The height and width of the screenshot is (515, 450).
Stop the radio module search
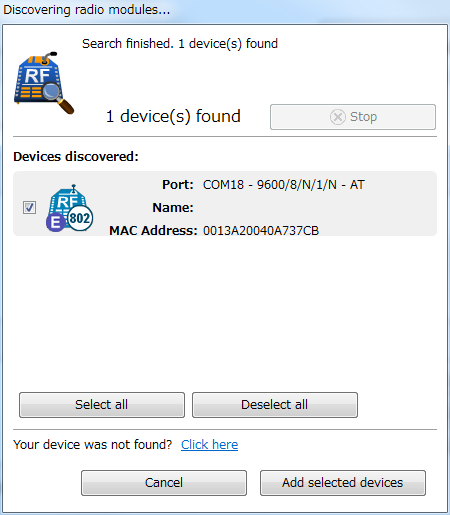tap(353, 117)
